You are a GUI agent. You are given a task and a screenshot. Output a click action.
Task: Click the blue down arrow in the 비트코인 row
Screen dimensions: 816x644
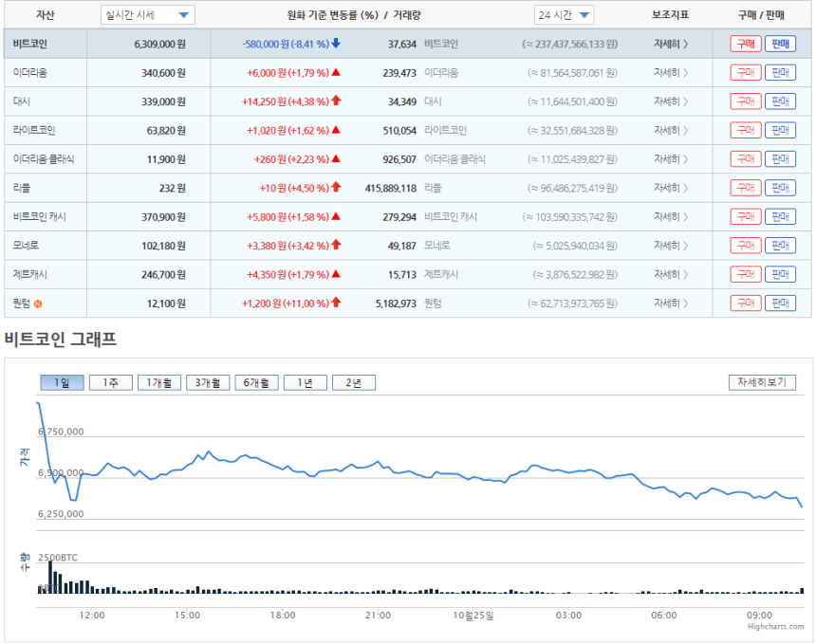point(336,44)
